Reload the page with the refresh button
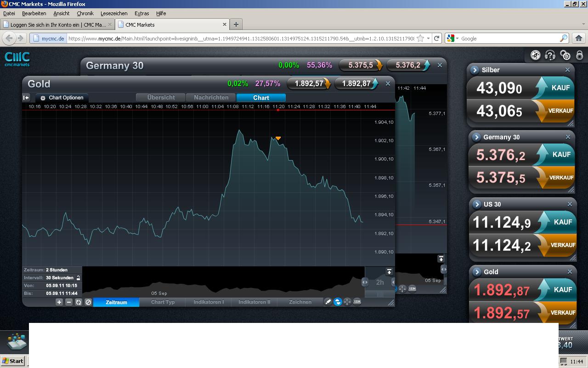 (x=437, y=38)
